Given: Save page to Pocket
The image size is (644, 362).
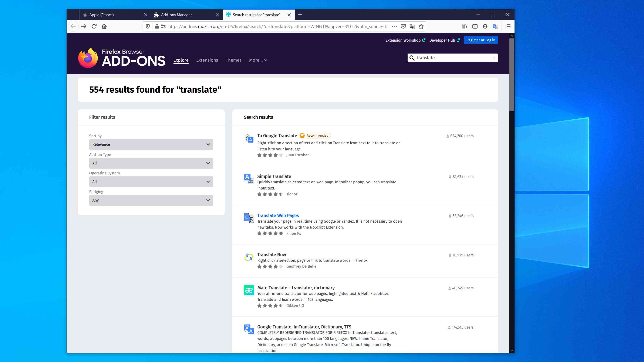Looking at the screenshot, I should tap(403, 27).
